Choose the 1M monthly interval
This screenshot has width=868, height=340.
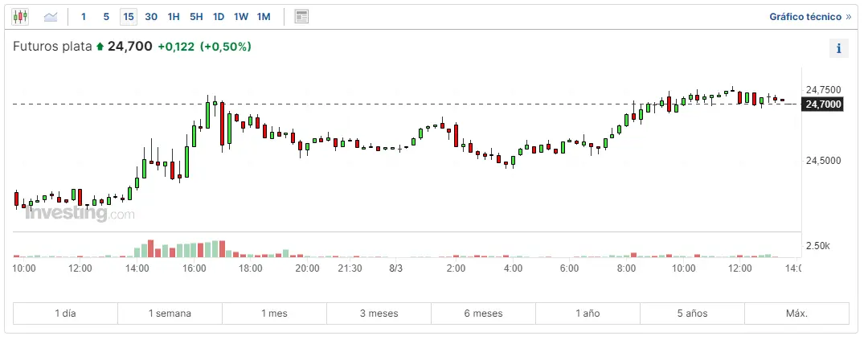(x=264, y=16)
